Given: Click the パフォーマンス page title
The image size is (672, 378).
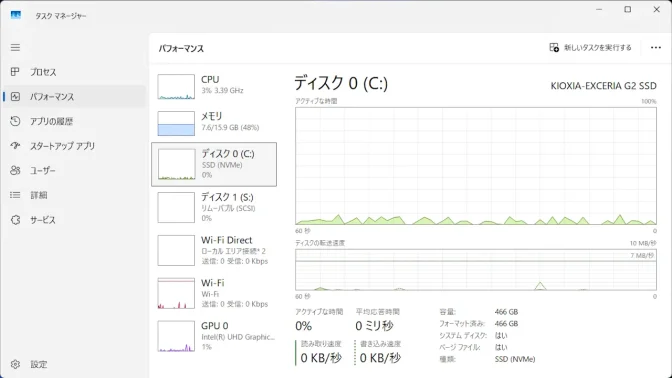Looking at the screenshot, I should (181, 48).
